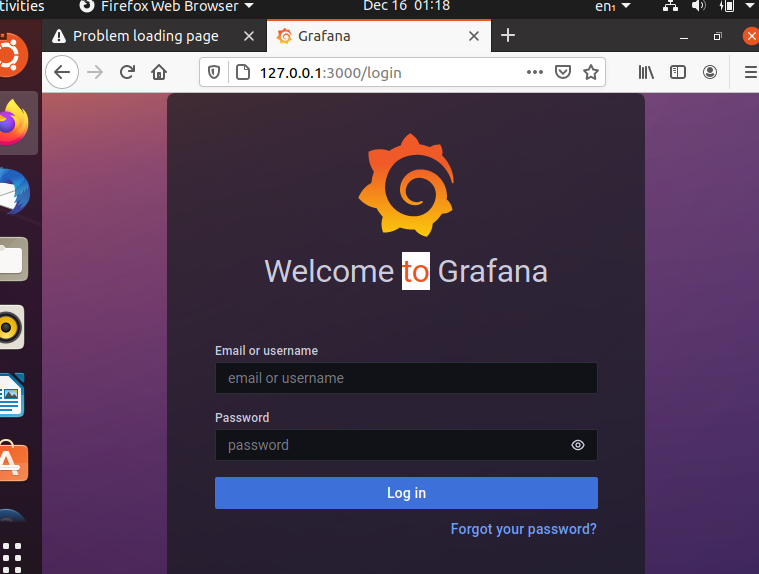Close the Grafana tab
The height and width of the screenshot is (574, 759).
point(474,36)
